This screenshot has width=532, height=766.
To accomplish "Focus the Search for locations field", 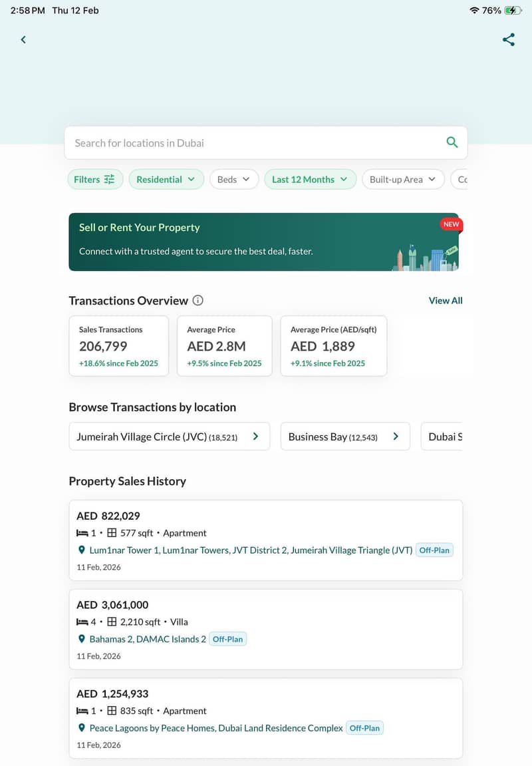I will click(266, 142).
